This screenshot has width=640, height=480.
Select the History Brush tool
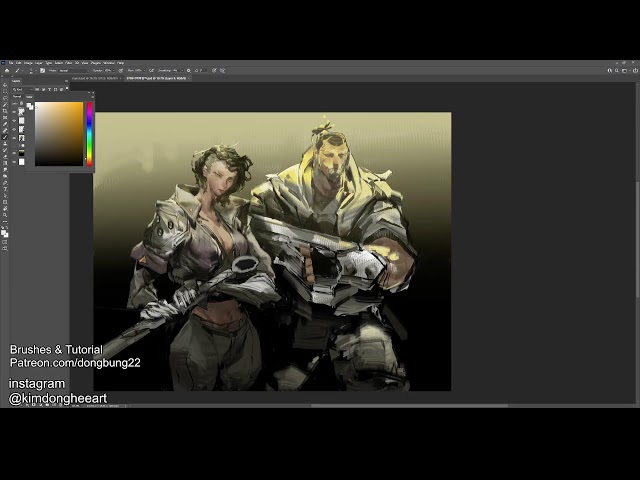point(5,150)
